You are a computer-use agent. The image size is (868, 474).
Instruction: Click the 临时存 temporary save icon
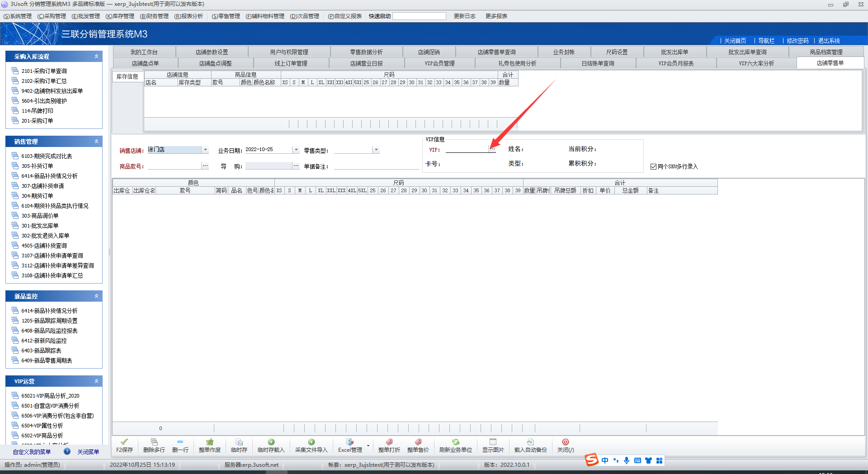tap(239, 442)
